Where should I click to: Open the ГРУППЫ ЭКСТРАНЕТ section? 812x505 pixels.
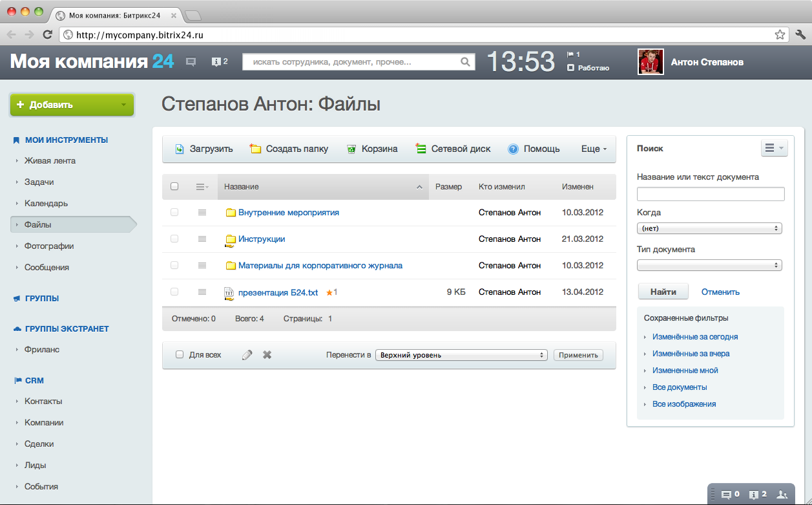[x=67, y=329]
